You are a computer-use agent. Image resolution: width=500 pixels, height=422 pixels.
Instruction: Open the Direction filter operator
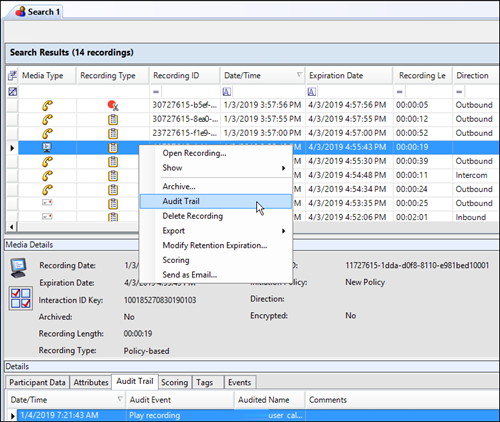pyautogui.click(x=459, y=91)
